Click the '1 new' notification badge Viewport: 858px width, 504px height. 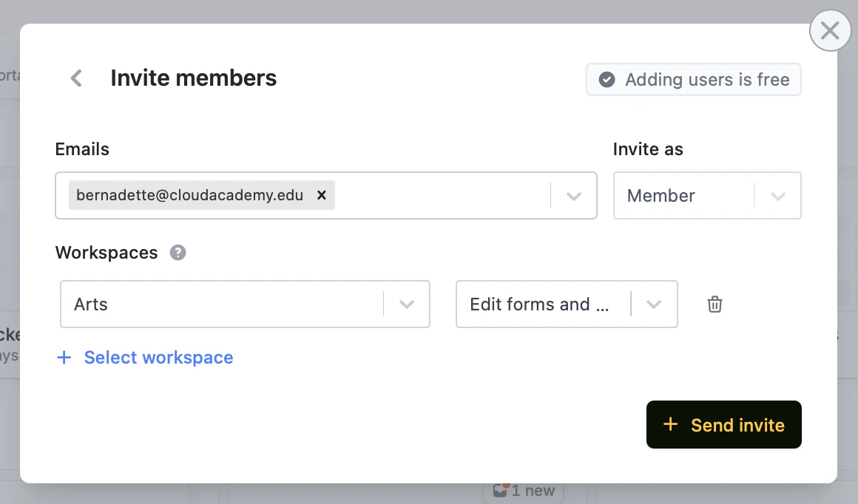[524, 491]
